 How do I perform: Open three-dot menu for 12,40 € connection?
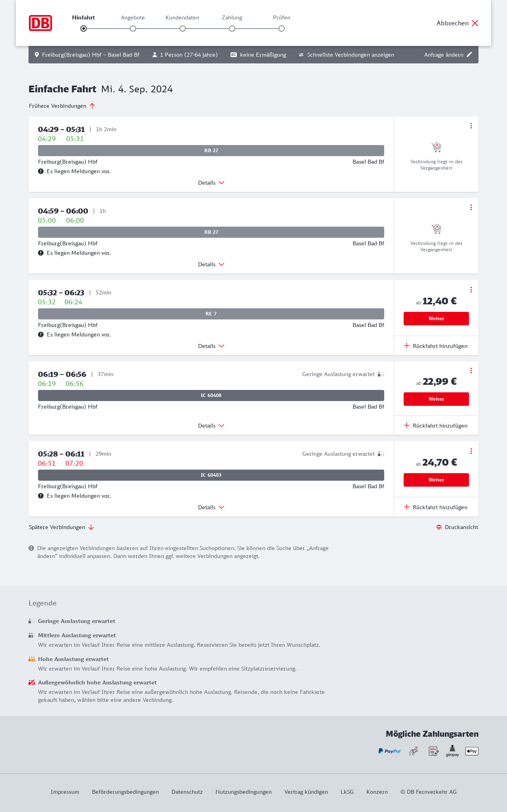coord(471,290)
